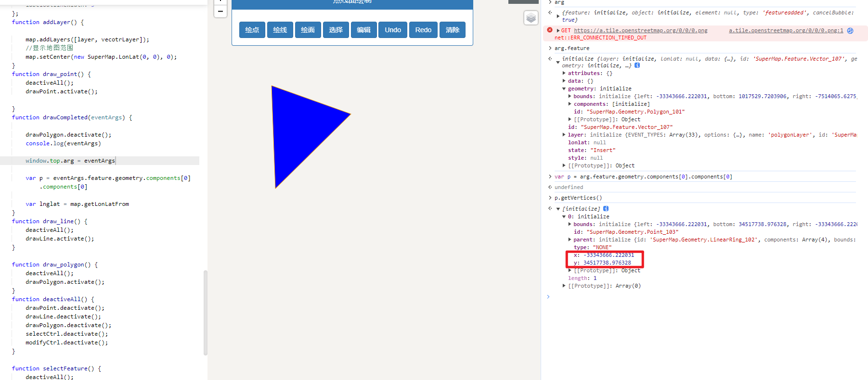The height and width of the screenshot is (380, 868).
Task: Expand components: [initialize] entry
Action: click(570, 104)
